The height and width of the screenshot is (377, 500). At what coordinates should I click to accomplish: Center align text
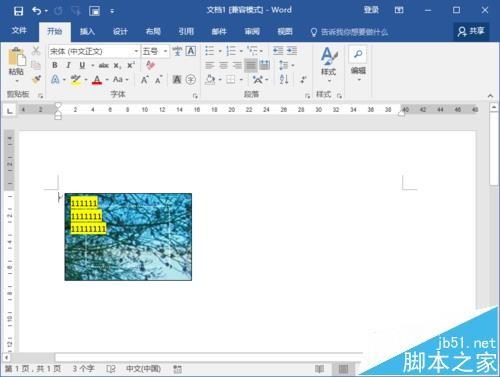coord(223,65)
